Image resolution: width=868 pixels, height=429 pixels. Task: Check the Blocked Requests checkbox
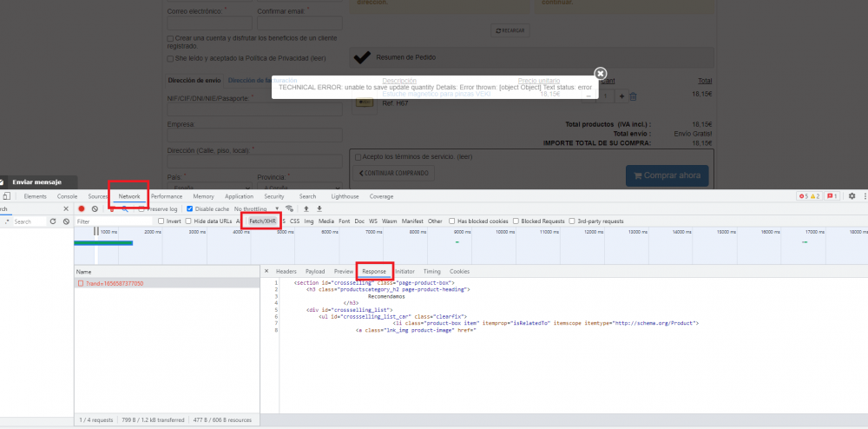point(516,221)
